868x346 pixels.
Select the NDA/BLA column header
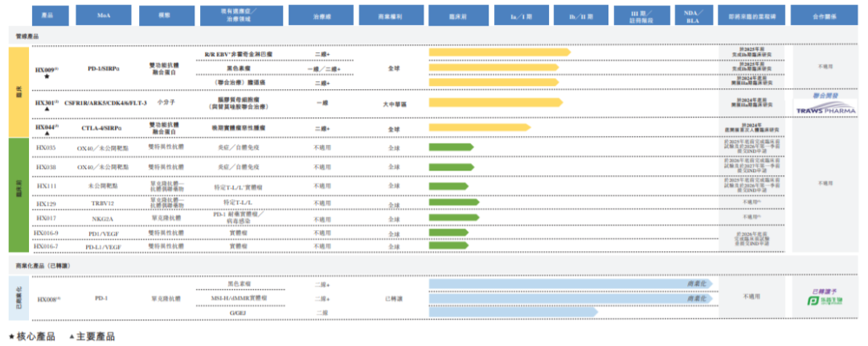click(x=694, y=15)
